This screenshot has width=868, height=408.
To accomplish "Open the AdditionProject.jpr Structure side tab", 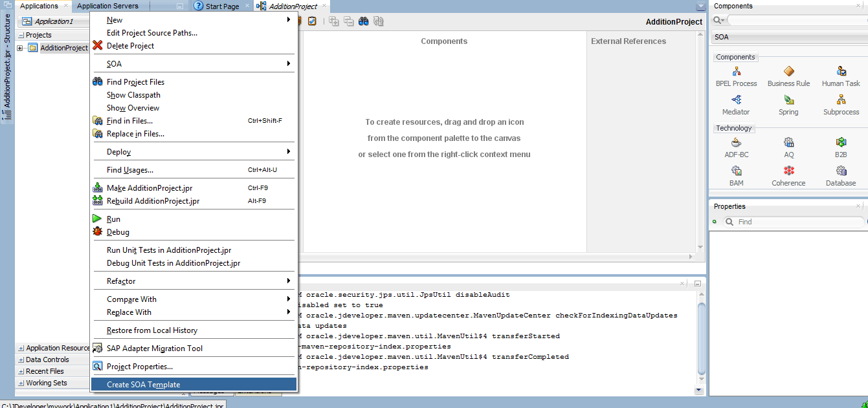I will (x=7, y=66).
